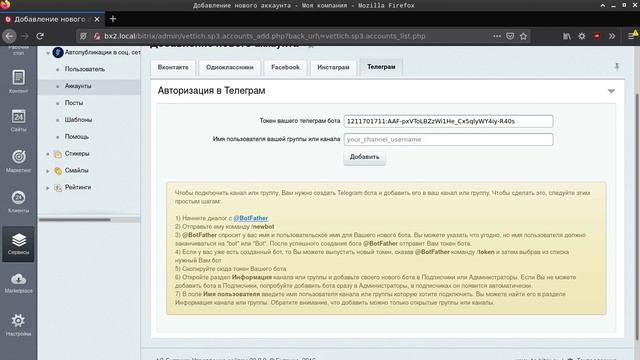Collapse Автопубликации в соц. сетях tree
The width and height of the screenshot is (640, 360).
coord(48,53)
